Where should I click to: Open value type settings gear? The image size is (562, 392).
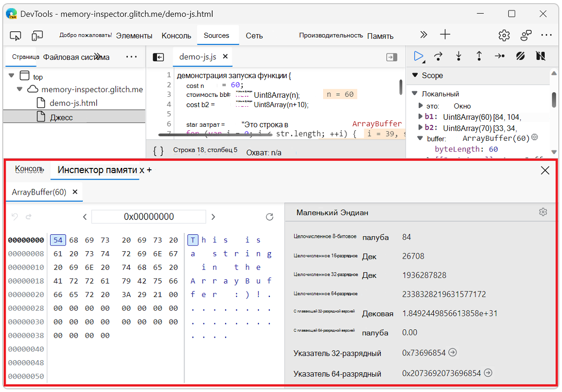point(543,212)
